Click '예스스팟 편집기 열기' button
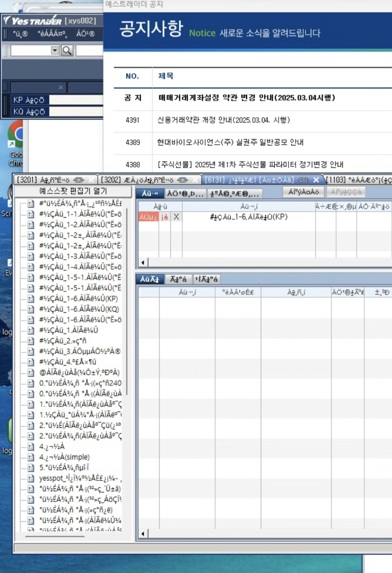The height and width of the screenshot is (573, 392). click(73, 191)
